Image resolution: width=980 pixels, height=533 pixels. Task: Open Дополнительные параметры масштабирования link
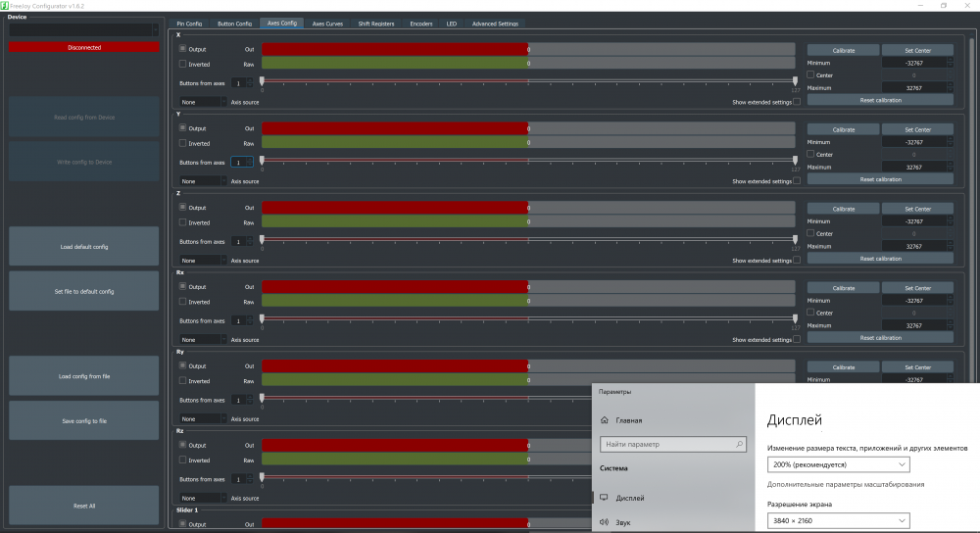coord(846,484)
